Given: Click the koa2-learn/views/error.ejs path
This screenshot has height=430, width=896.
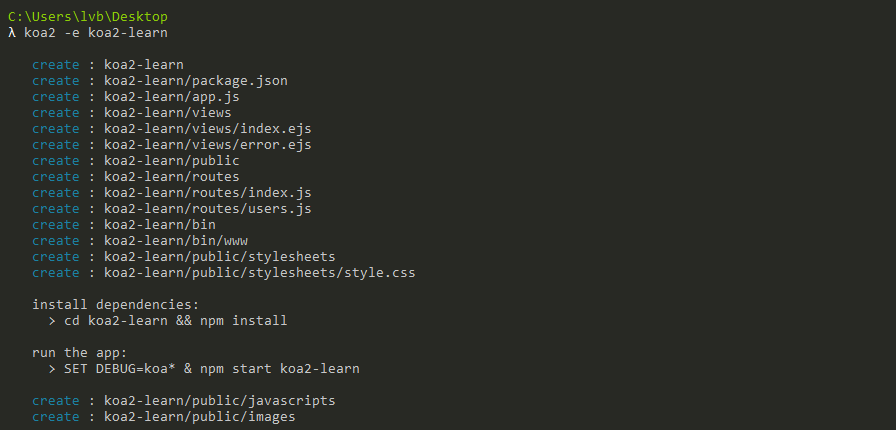Looking at the screenshot, I should pos(207,145).
